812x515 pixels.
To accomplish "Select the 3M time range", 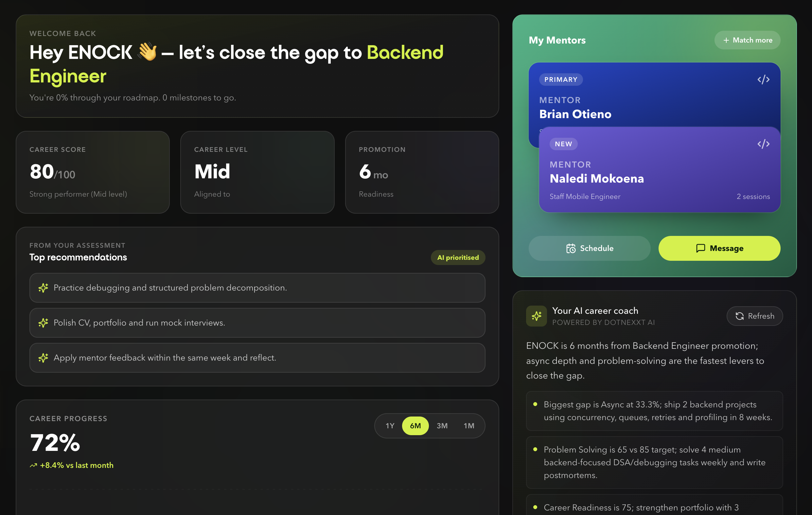I will (x=442, y=426).
